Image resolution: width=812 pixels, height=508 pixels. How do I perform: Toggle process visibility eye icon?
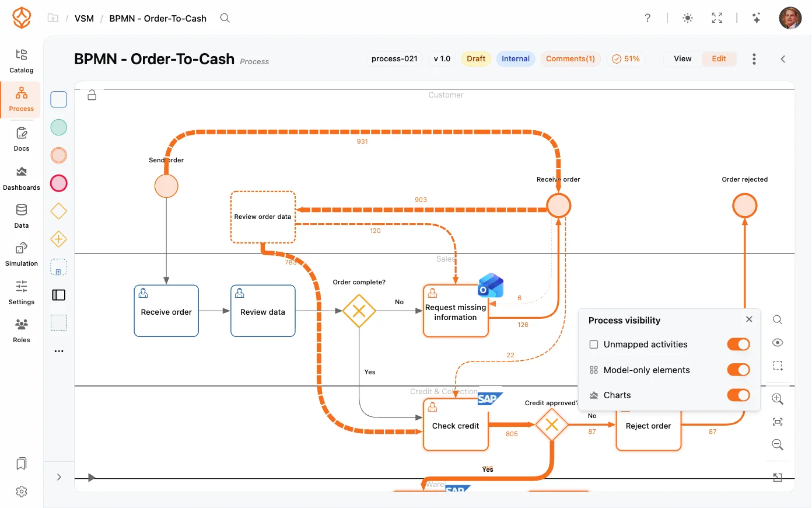tap(778, 343)
